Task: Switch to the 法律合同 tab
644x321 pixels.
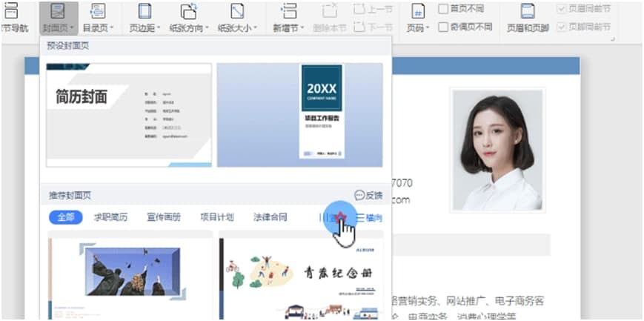Action: click(x=270, y=217)
